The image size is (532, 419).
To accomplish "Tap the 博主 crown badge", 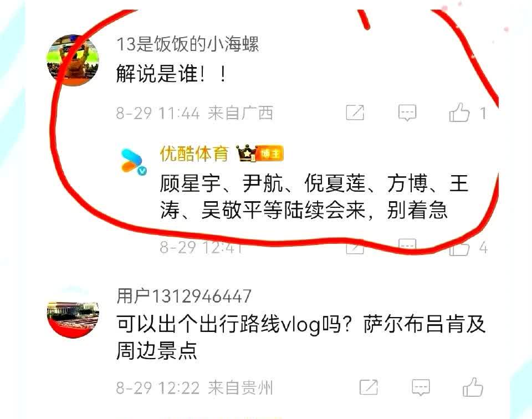I will coord(260,154).
